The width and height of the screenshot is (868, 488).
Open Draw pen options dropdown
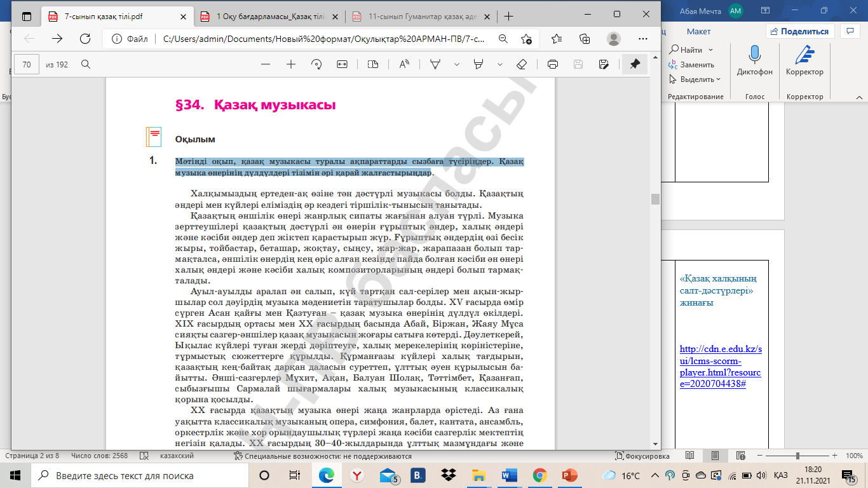click(456, 64)
